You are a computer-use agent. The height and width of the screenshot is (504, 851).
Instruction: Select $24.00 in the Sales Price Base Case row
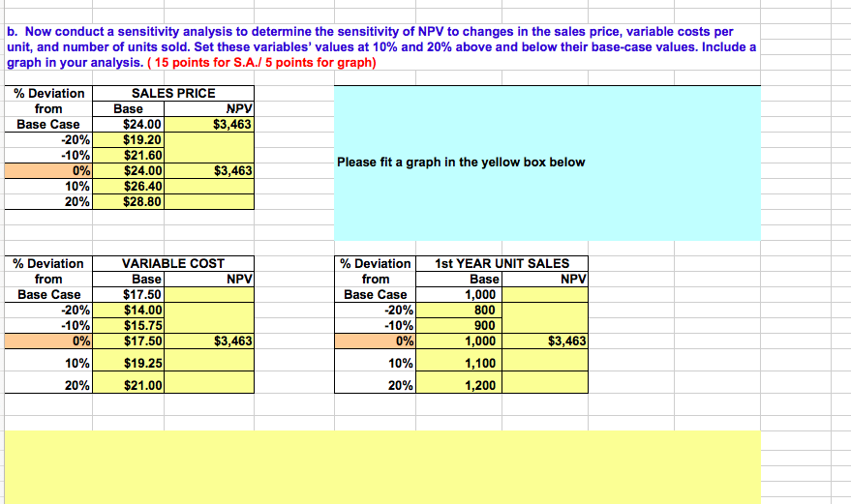point(128,124)
